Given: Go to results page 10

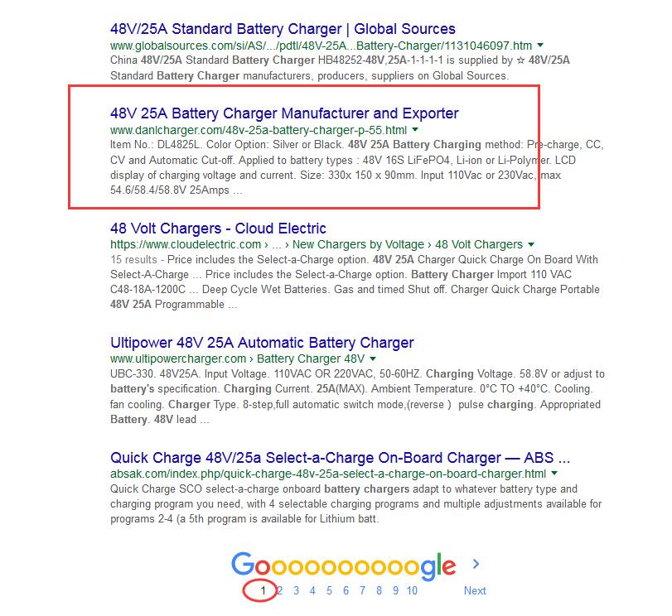Looking at the screenshot, I should pos(412,590).
